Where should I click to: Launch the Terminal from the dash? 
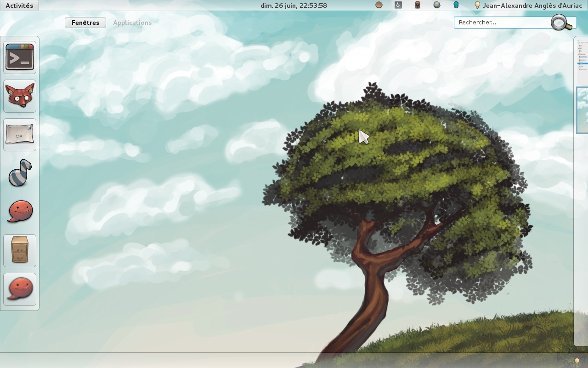tap(20, 57)
